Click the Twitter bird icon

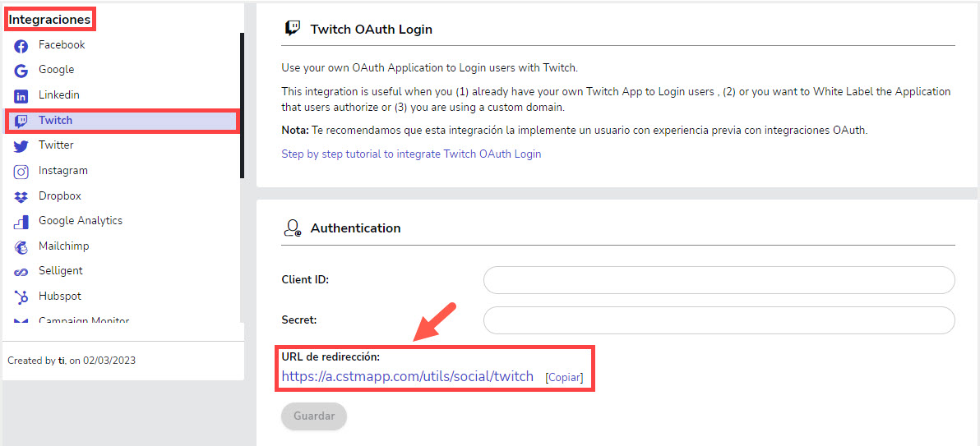(21, 146)
